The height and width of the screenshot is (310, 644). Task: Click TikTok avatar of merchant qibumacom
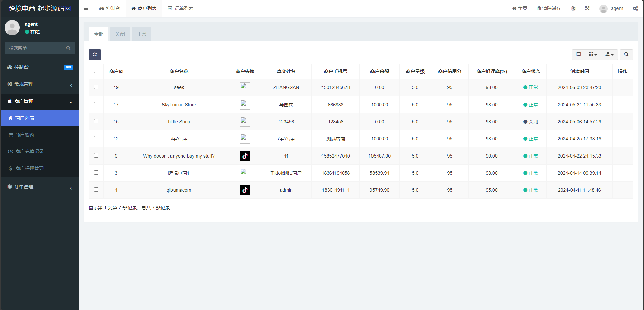pyautogui.click(x=245, y=190)
